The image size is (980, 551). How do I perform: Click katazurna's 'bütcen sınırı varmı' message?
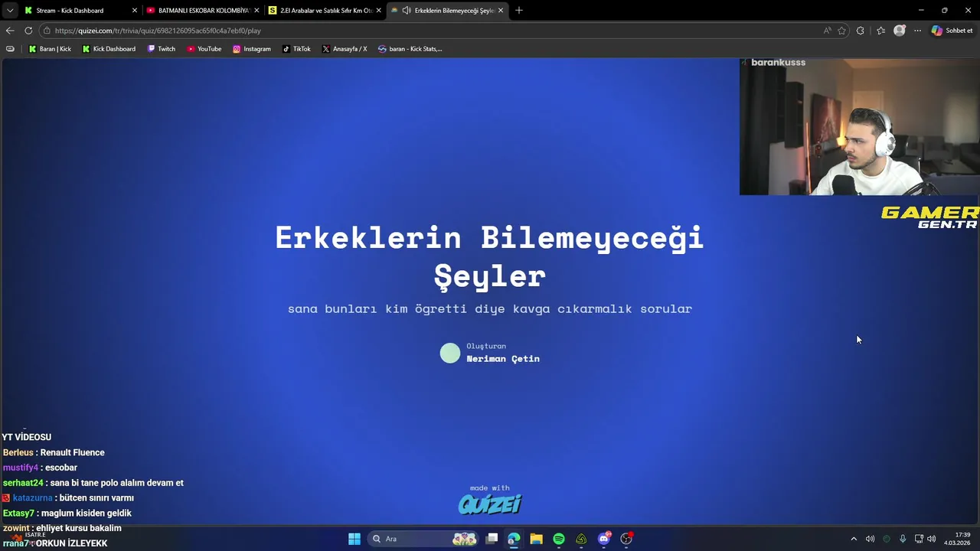tap(68, 498)
